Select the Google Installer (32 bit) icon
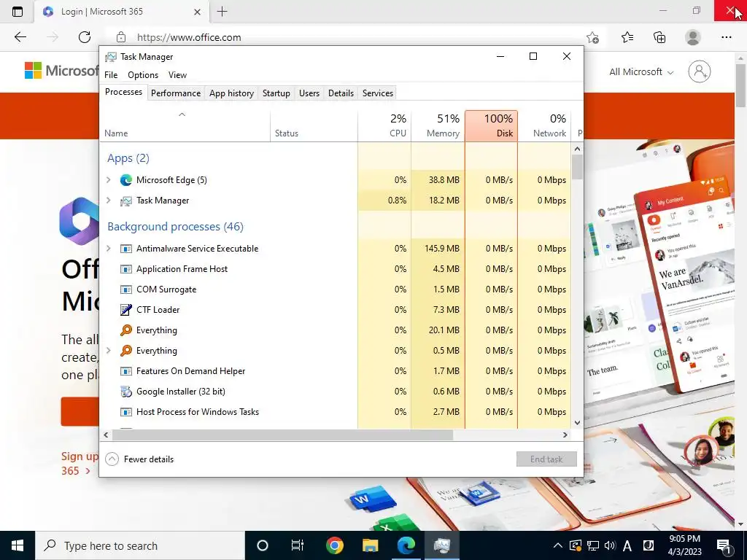 tap(125, 392)
